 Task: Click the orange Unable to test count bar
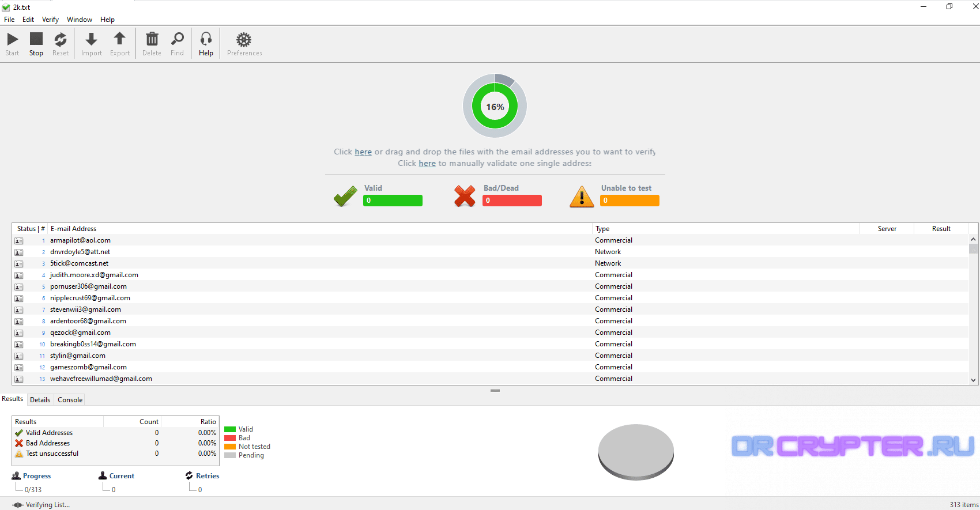pos(630,201)
